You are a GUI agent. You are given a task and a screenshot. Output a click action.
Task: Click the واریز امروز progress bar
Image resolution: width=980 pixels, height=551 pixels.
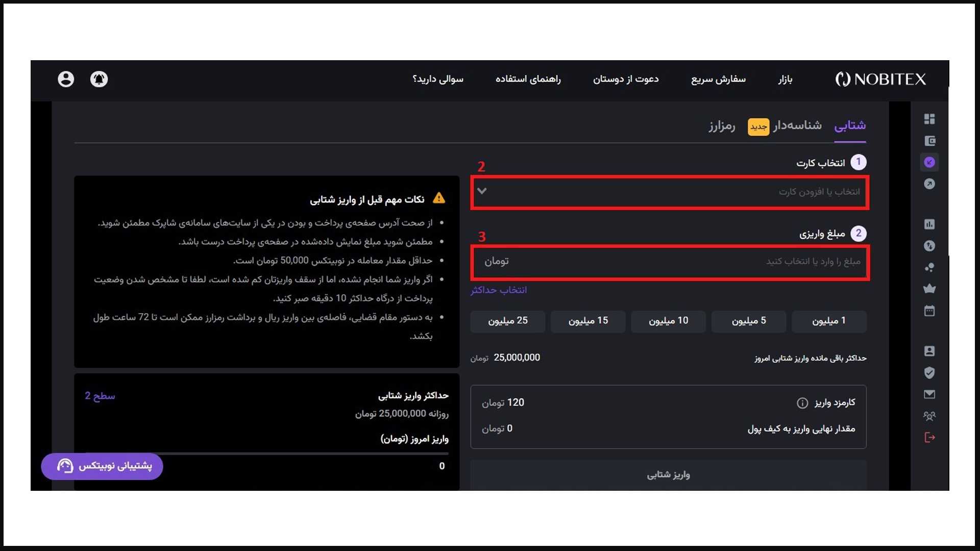click(x=266, y=453)
